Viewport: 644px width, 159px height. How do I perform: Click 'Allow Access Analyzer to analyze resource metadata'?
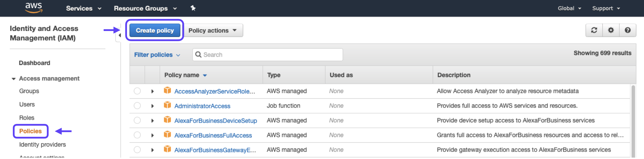pos(507,91)
